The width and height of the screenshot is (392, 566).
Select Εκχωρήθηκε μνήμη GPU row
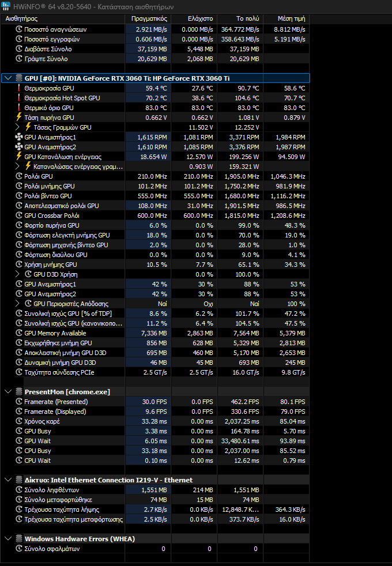coord(156,343)
